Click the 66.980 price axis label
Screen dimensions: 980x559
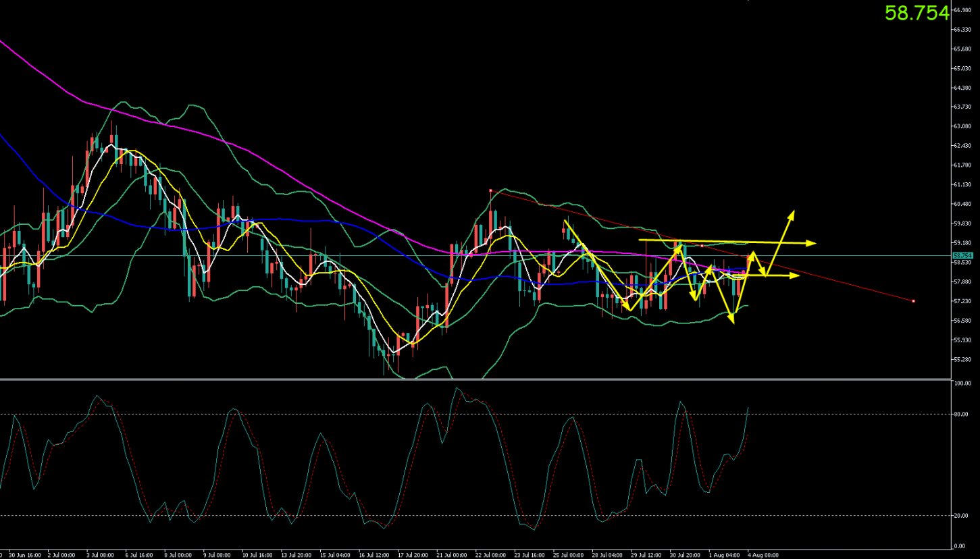(x=962, y=10)
